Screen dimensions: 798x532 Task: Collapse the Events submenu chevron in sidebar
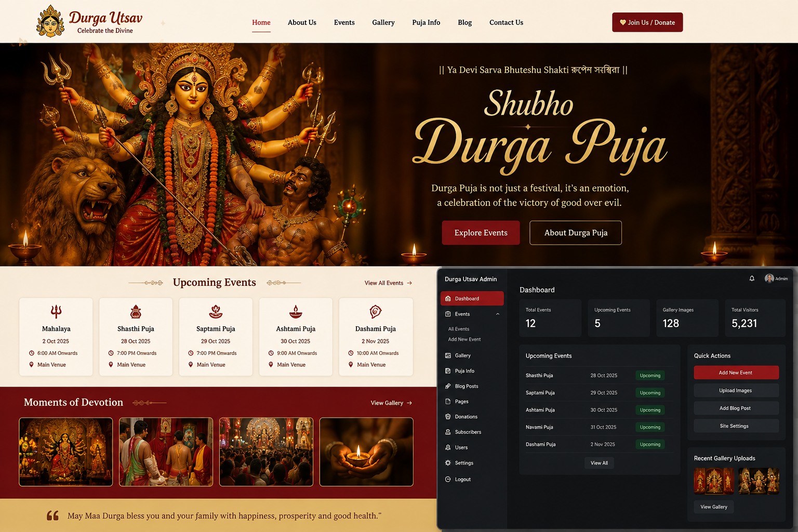click(498, 314)
